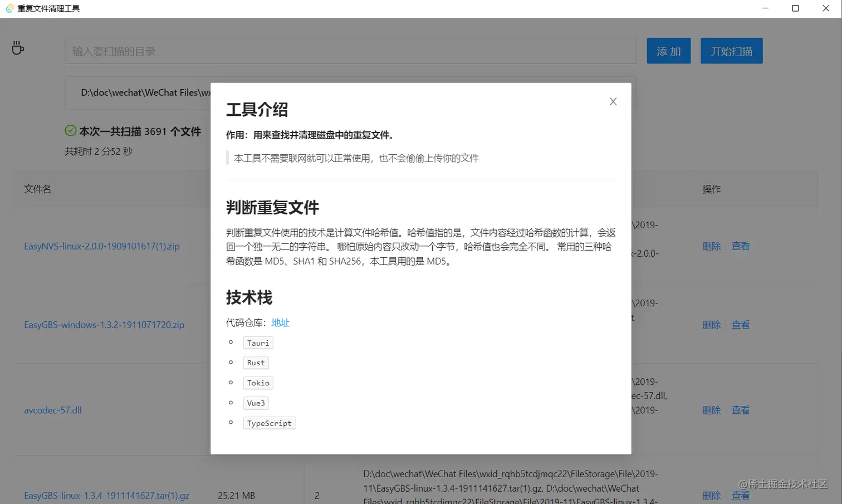Click the app logo in title bar

click(9, 8)
